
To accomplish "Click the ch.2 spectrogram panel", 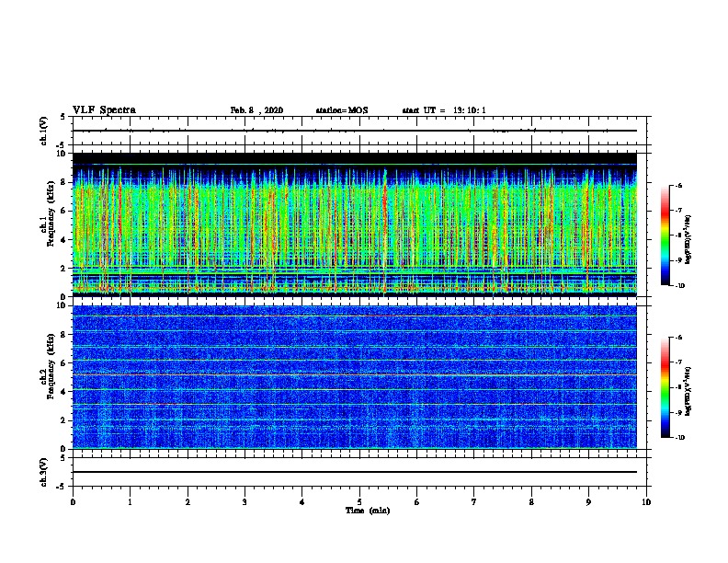I will [x=355, y=377].
